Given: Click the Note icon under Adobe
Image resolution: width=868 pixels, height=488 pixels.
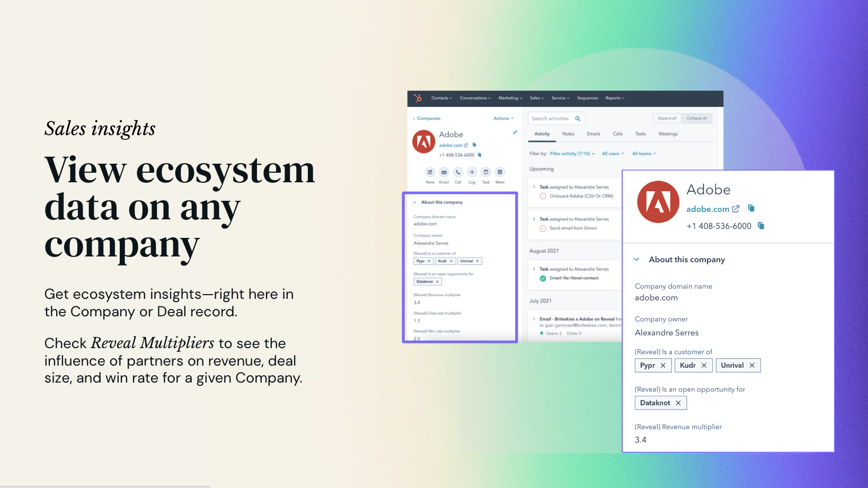Looking at the screenshot, I should click(430, 172).
